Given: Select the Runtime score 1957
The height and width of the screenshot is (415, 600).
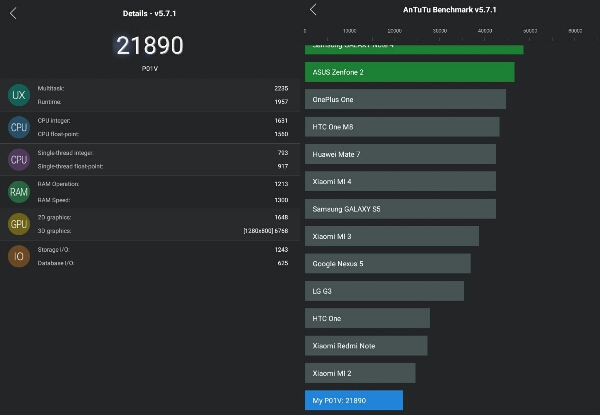Looking at the screenshot, I should (x=281, y=102).
